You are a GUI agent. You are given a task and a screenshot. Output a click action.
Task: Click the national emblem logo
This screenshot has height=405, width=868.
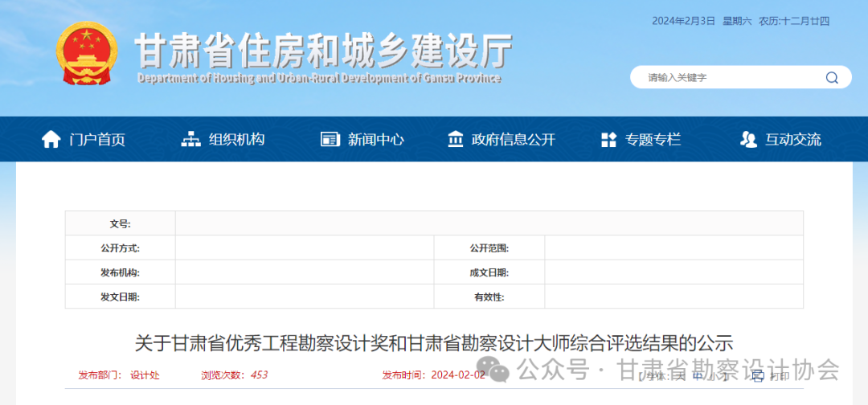pyautogui.click(x=86, y=53)
